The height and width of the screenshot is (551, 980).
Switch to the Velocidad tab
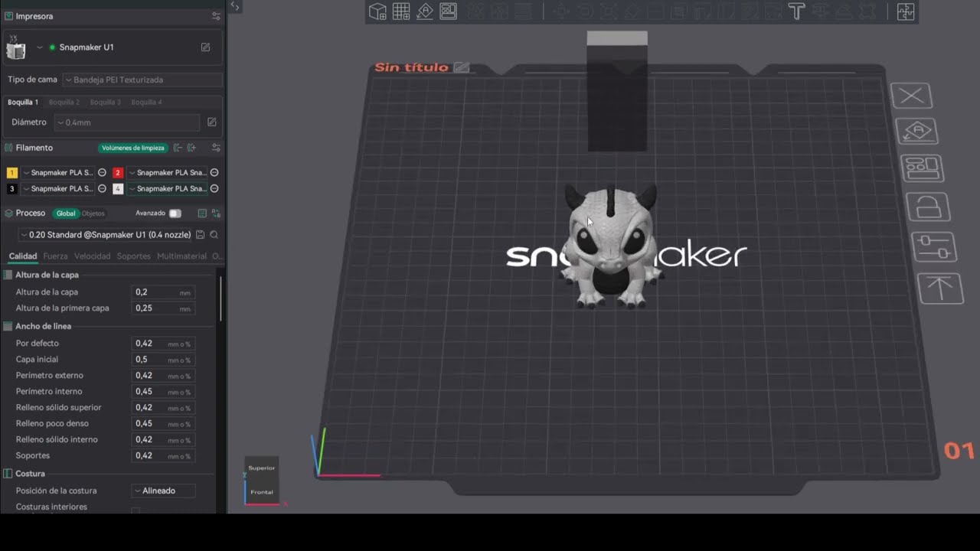click(92, 256)
